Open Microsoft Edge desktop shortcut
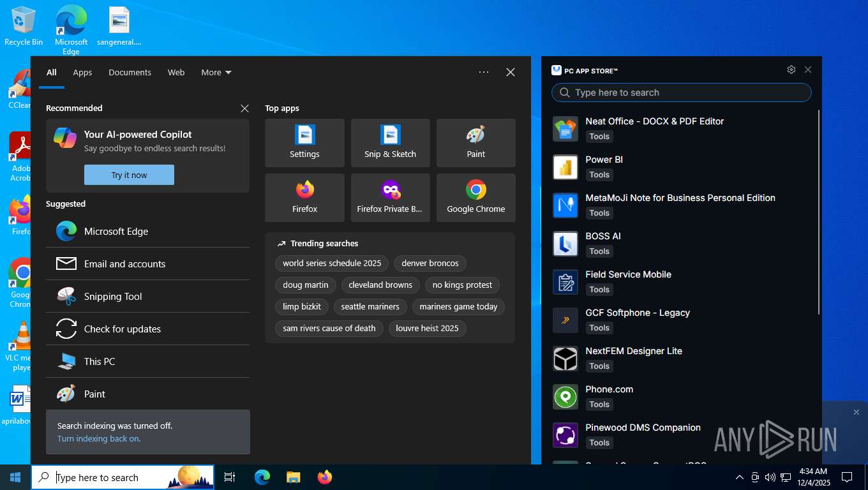The height and width of the screenshot is (490, 868). coord(71,30)
